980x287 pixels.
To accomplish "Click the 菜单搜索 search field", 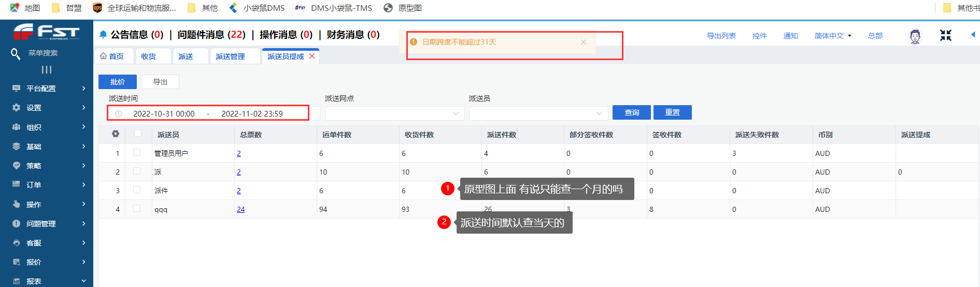I will click(x=43, y=53).
